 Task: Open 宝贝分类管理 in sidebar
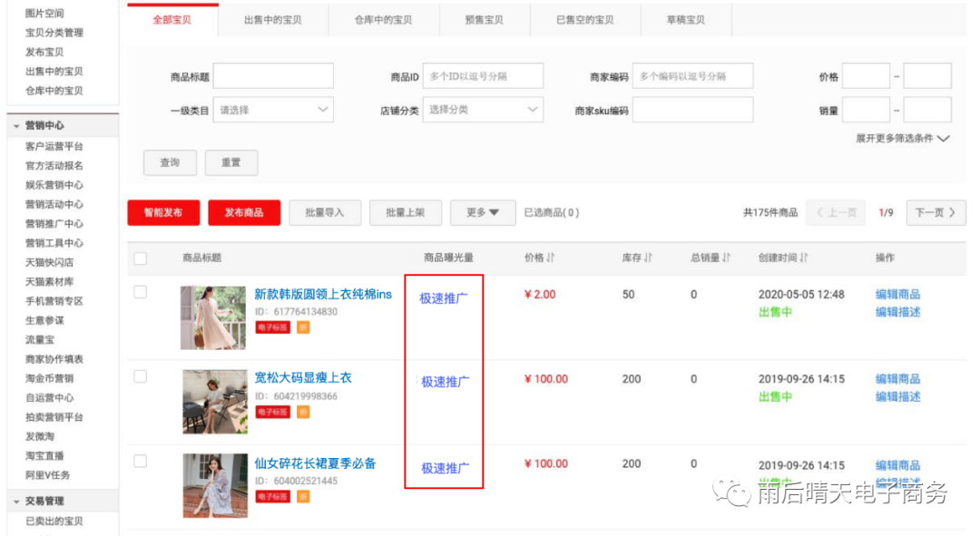pos(54,33)
